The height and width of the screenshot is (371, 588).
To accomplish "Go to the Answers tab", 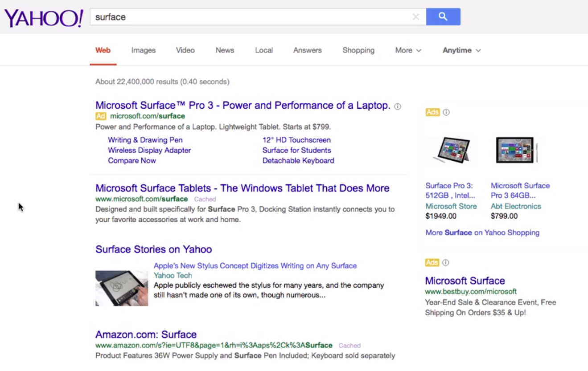I will click(x=308, y=50).
